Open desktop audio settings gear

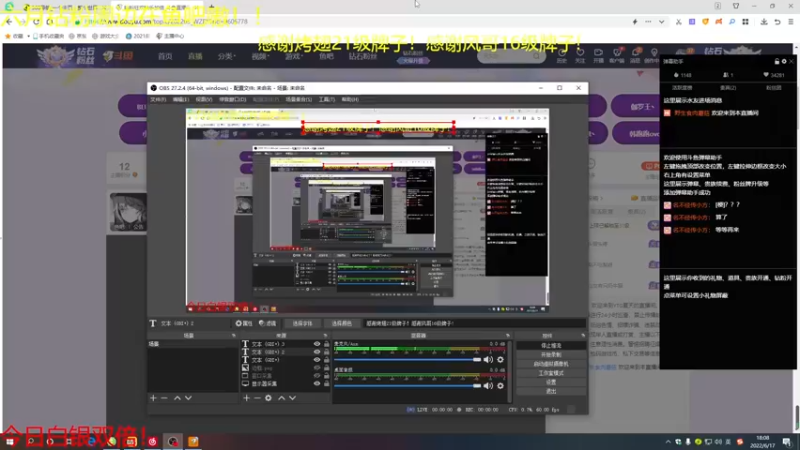click(x=501, y=386)
